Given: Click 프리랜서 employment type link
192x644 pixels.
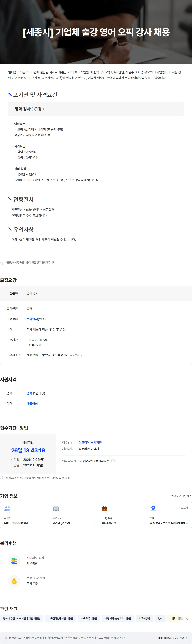Looking at the screenshot, I should 32,319.
